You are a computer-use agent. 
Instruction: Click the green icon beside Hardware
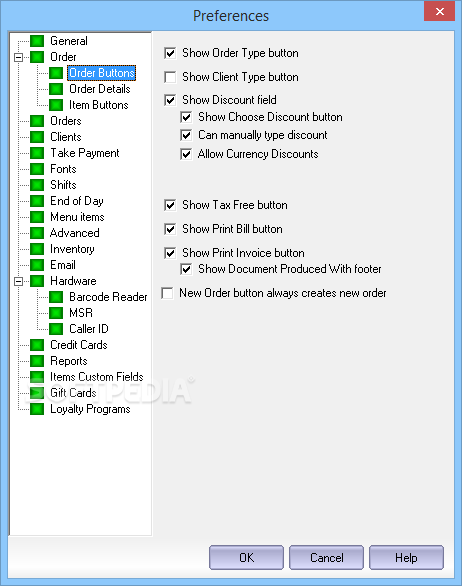(x=37, y=281)
